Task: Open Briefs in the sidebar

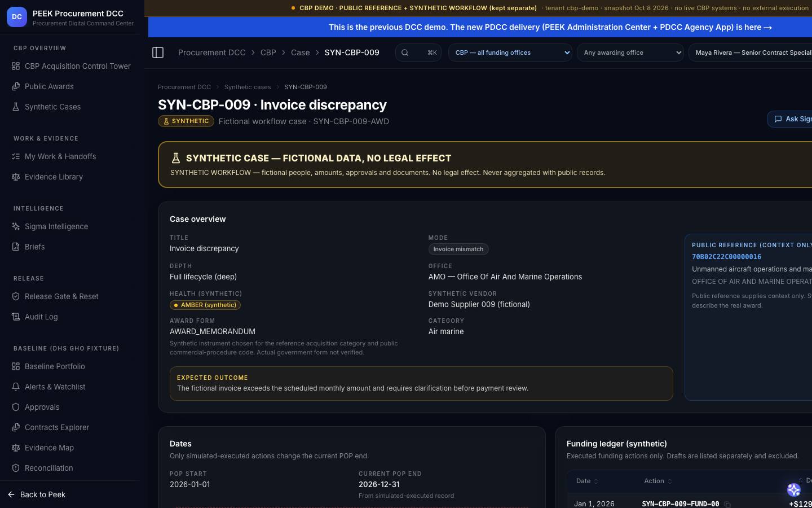Action: point(71,247)
